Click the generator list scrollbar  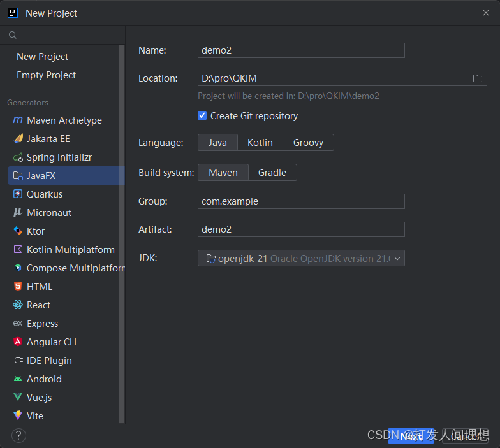coord(122,235)
